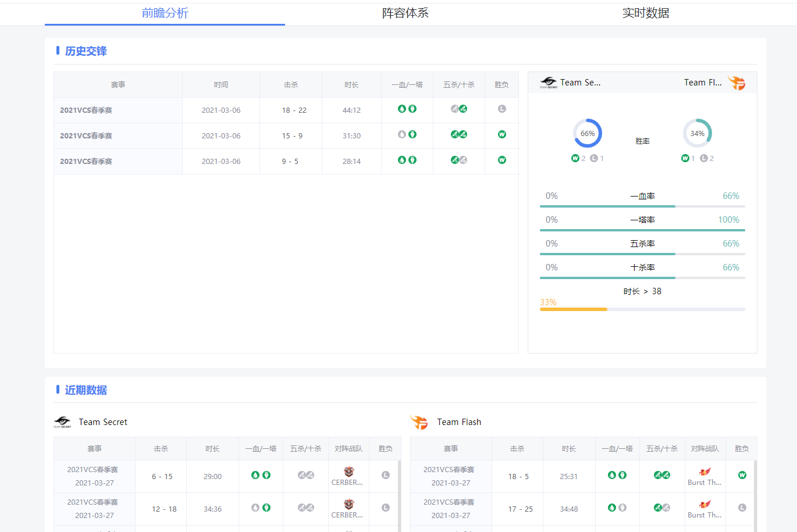Click the 胜率 label between win rings
Image resolution: width=797 pixels, height=532 pixels.
coord(642,141)
